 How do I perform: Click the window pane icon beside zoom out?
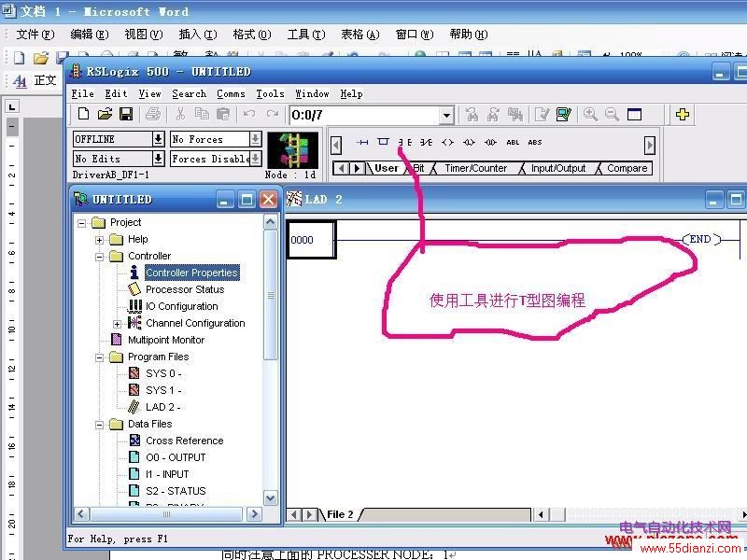pos(635,114)
